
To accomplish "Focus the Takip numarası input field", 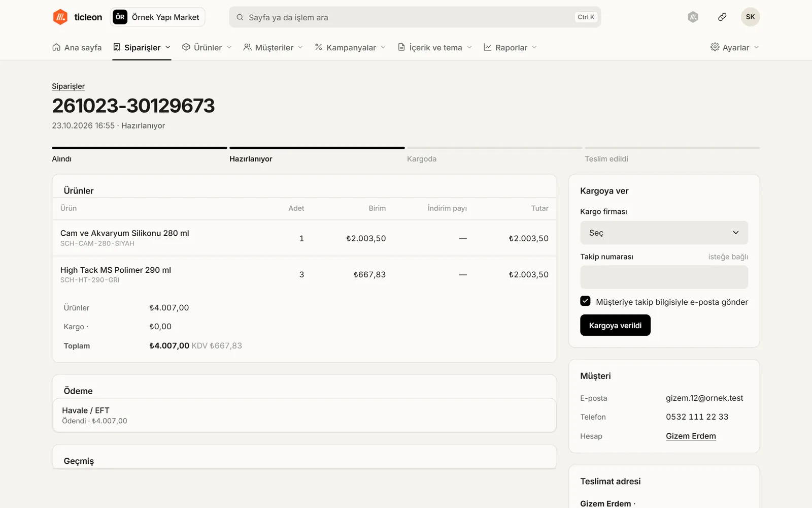I will [664, 277].
